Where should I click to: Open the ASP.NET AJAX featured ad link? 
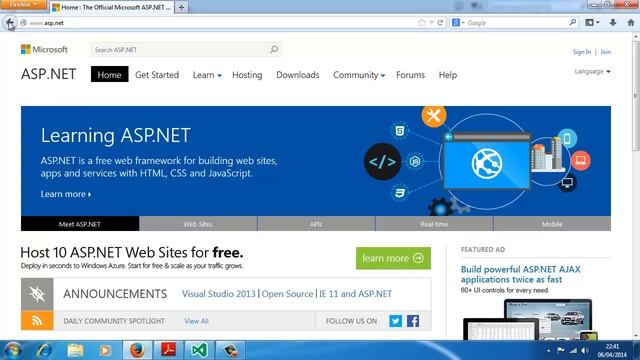(x=520, y=274)
